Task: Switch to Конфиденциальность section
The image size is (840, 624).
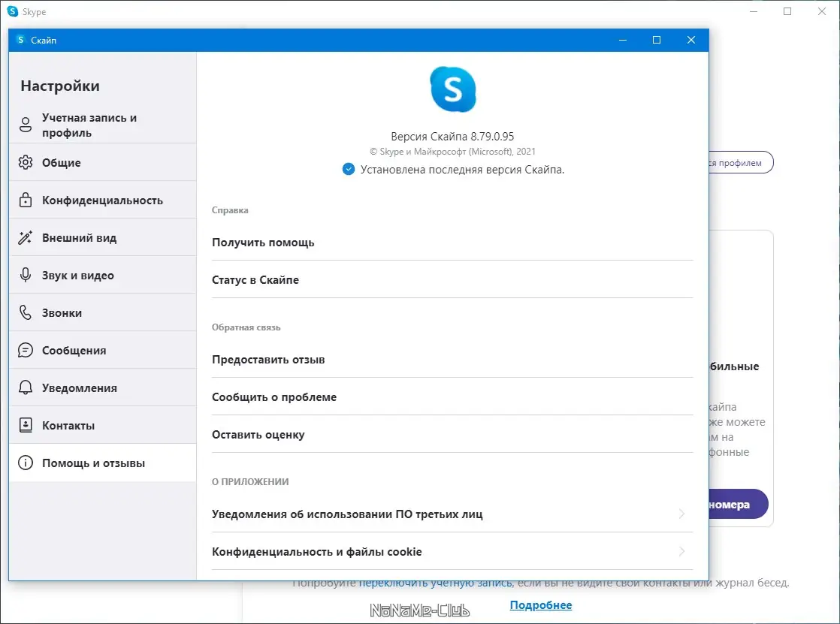Action: coord(103,200)
